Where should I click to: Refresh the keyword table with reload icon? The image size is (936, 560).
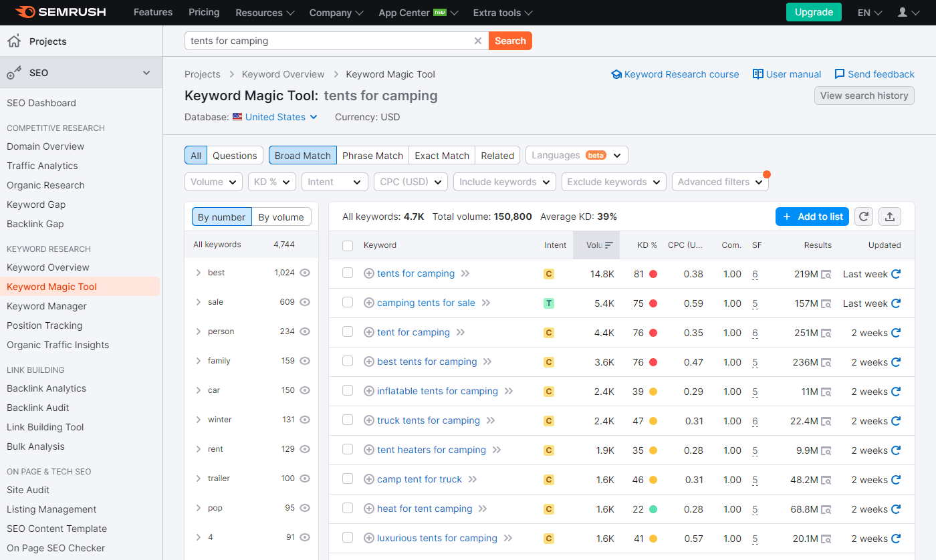pyautogui.click(x=864, y=217)
